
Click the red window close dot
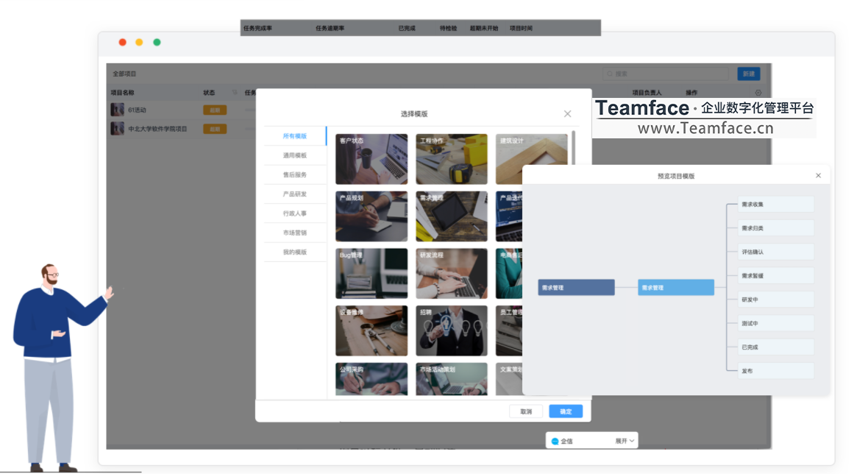122,42
